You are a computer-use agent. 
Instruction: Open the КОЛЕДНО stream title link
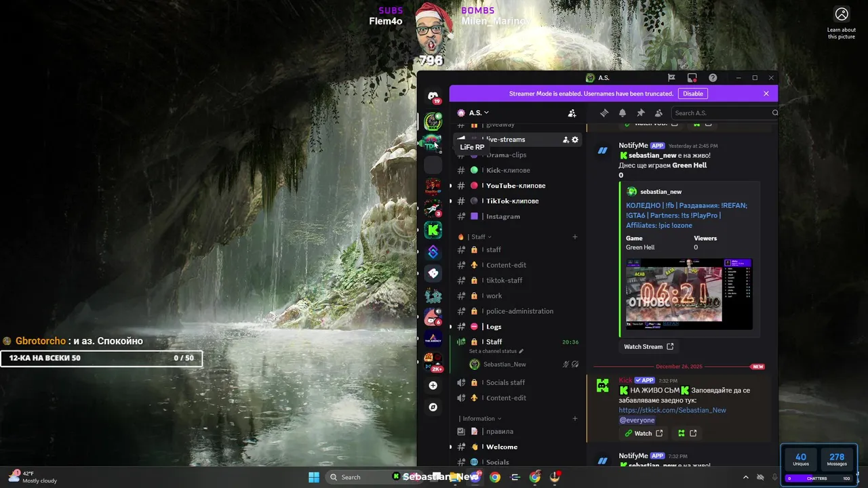click(x=686, y=215)
